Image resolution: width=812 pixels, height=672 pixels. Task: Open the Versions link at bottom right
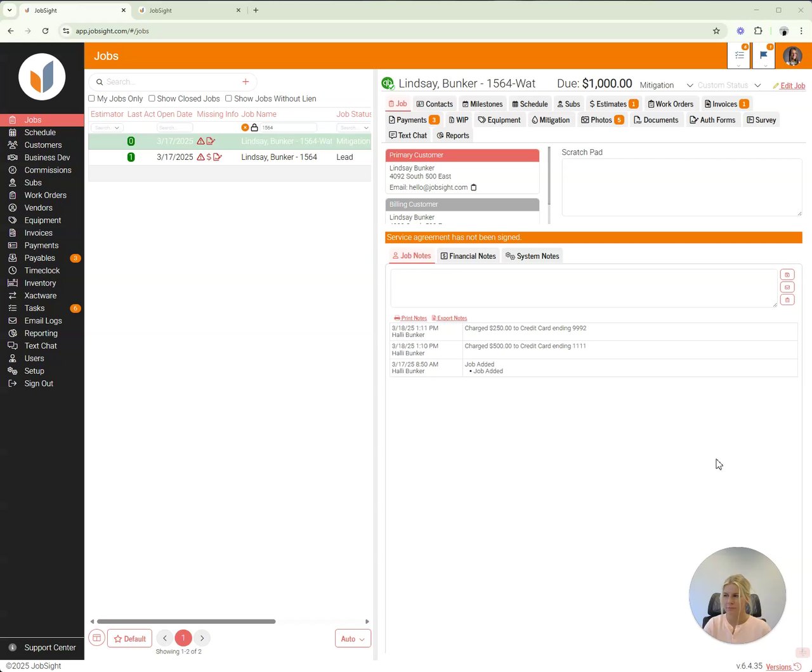tap(783, 666)
